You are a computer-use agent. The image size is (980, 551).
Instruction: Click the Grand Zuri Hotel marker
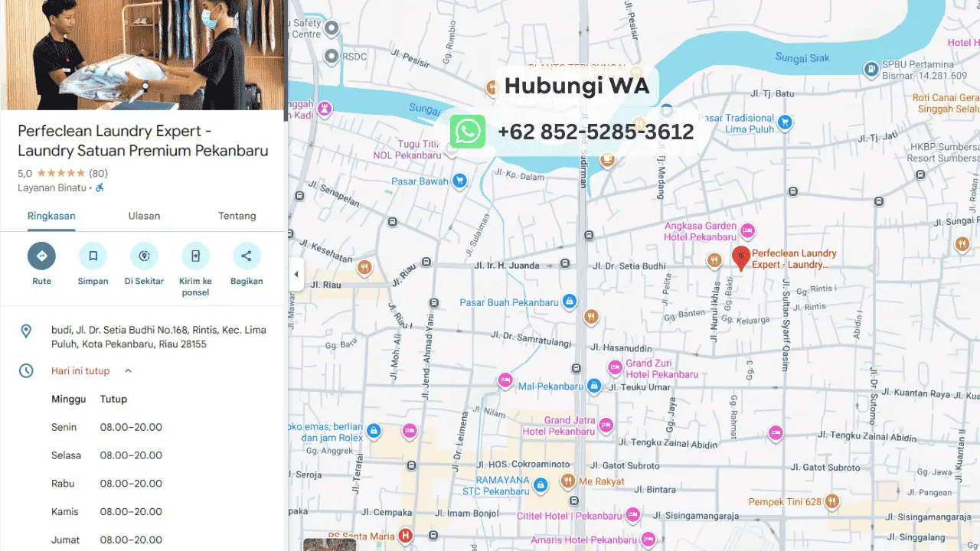click(615, 368)
